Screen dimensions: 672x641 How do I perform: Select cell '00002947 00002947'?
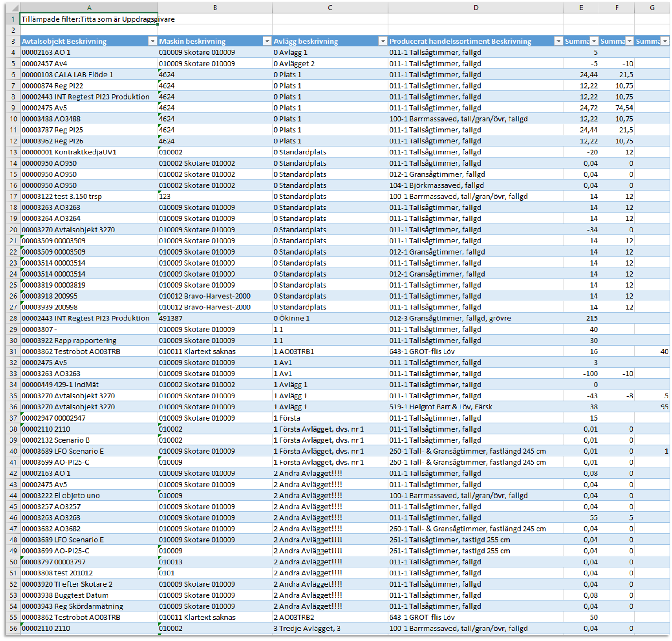tap(89, 418)
